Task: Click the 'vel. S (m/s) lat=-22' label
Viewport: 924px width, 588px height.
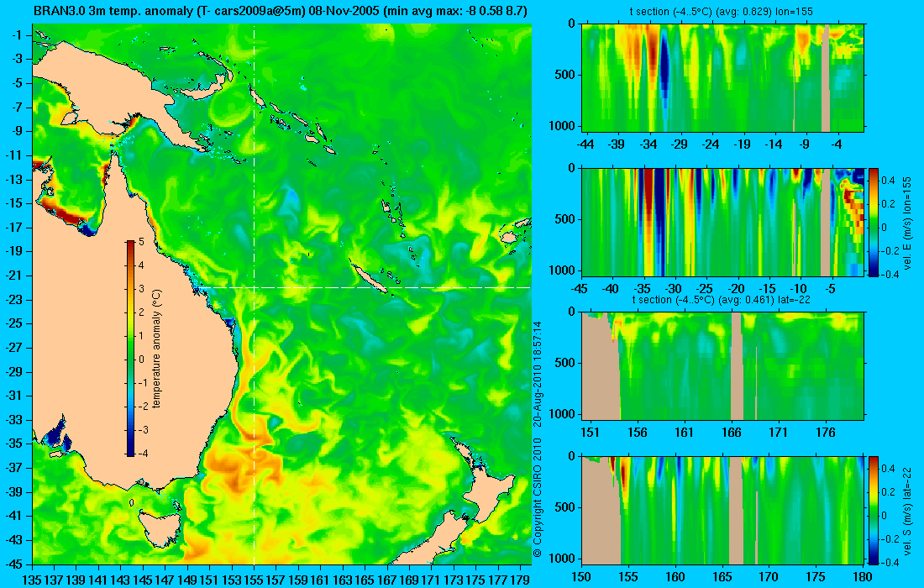Action: 908,510
